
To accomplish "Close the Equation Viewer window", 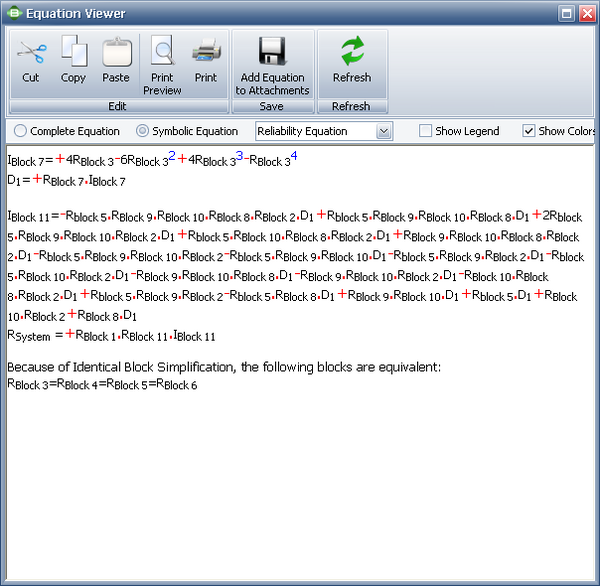I will click(x=586, y=14).
